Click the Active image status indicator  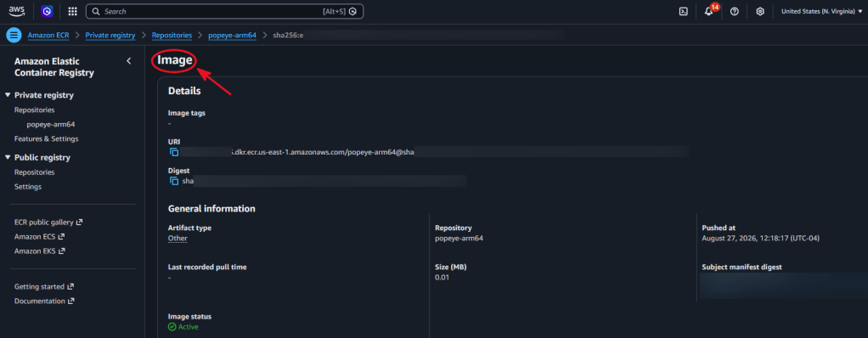[183, 327]
